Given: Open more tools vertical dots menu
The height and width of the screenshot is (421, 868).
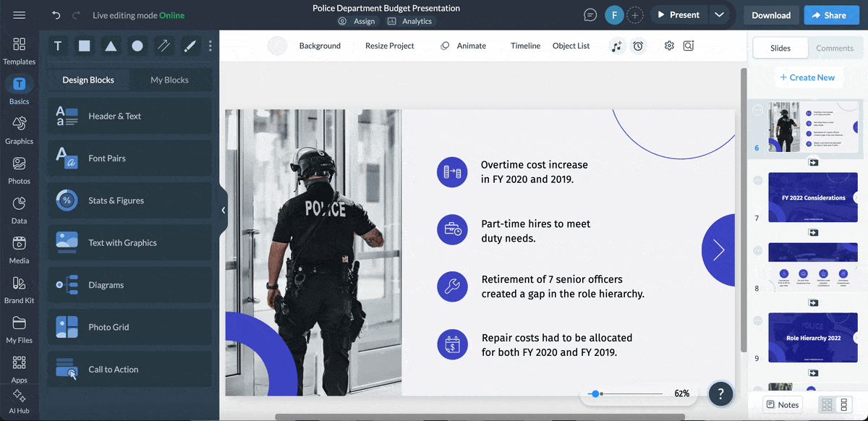Looking at the screenshot, I should [210, 46].
